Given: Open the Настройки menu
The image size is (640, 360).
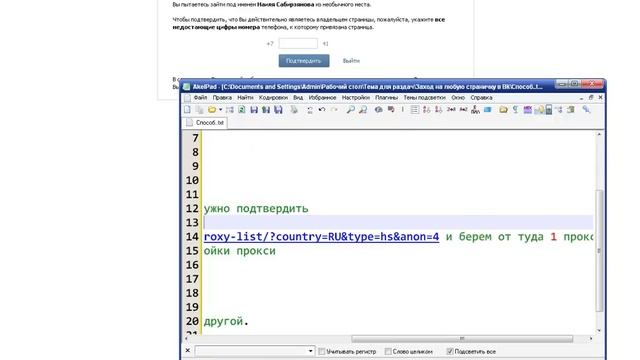Looking at the screenshot, I should coord(356,98).
